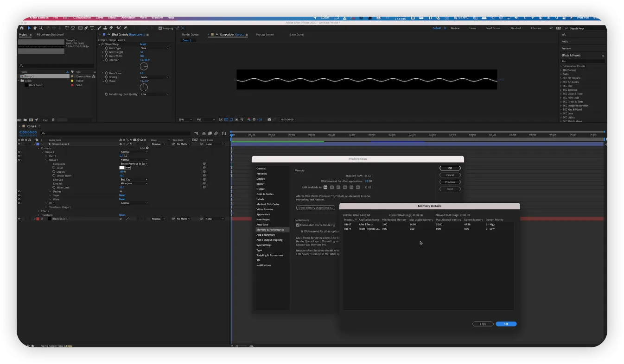Expand the Taper property group
This screenshot has height=364, width=624.
pos(50,195)
